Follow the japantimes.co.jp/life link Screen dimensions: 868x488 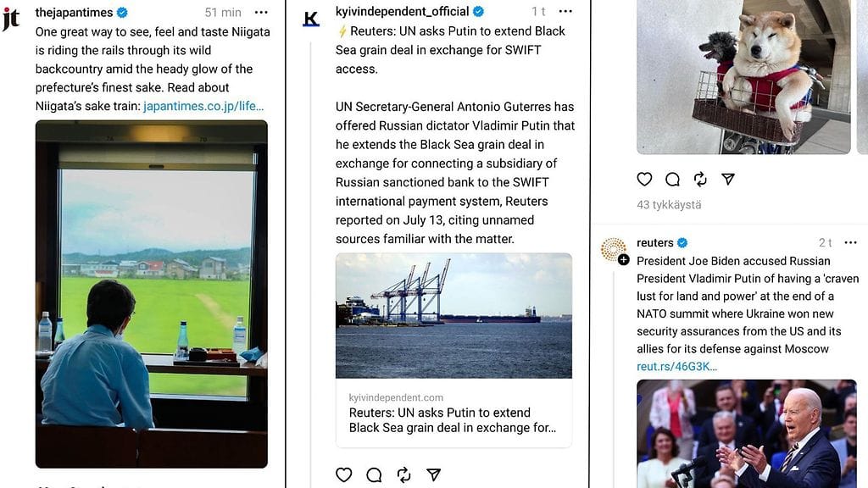[x=203, y=106]
